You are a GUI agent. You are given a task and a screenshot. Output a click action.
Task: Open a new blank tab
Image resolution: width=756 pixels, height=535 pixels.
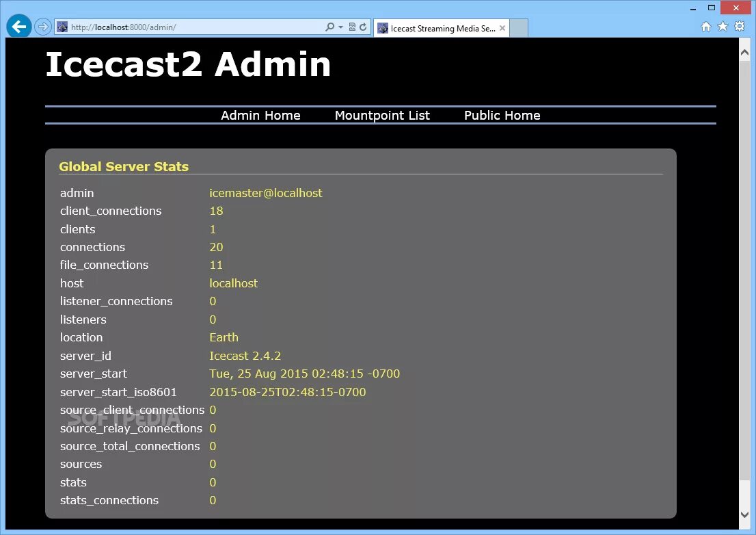pyautogui.click(x=519, y=29)
